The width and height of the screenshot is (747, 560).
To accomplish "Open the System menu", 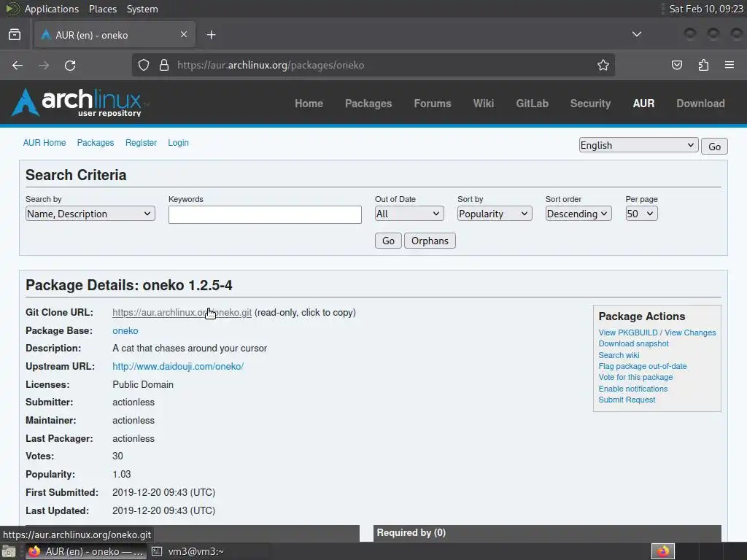I will pos(142,9).
